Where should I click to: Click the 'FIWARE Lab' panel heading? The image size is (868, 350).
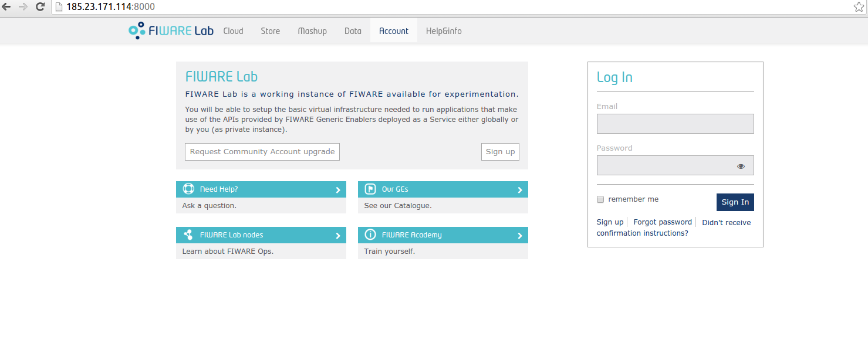(x=221, y=77)
